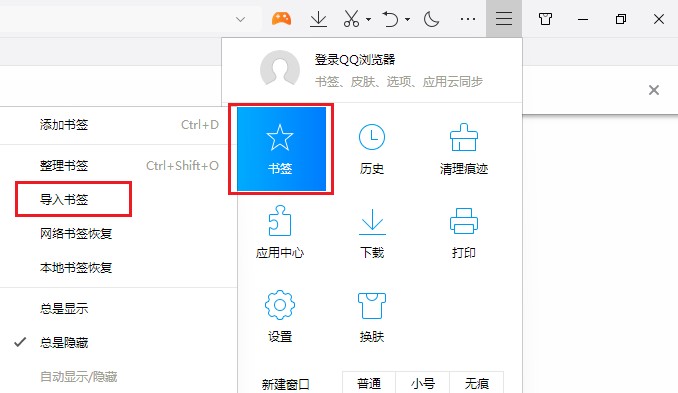Open the game center controller icon
This screenshot has width=678, height=393.
281,19
